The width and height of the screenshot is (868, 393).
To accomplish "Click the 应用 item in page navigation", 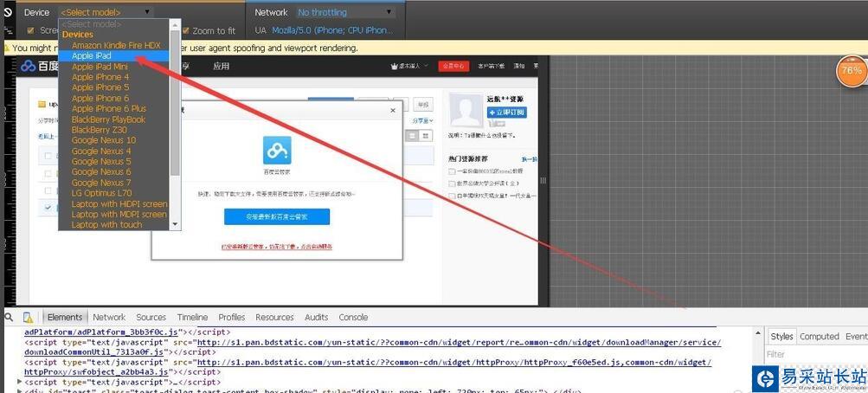I will [x=221, y=66].
